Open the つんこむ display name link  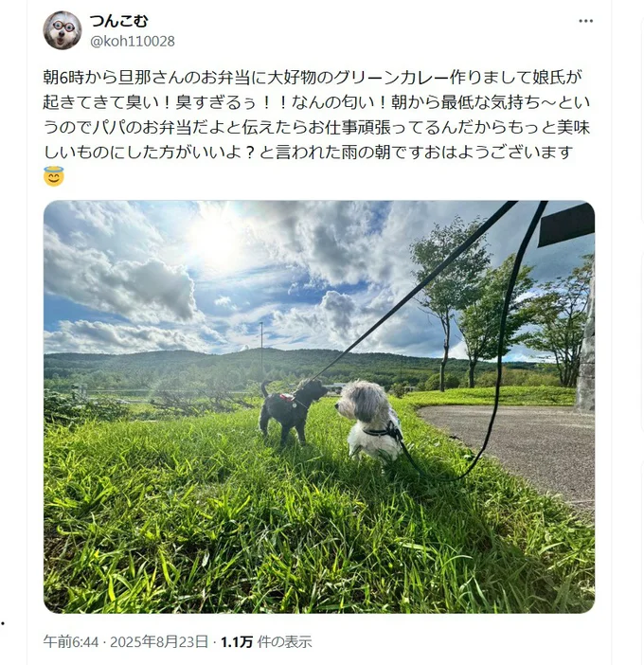coord(119,20)
